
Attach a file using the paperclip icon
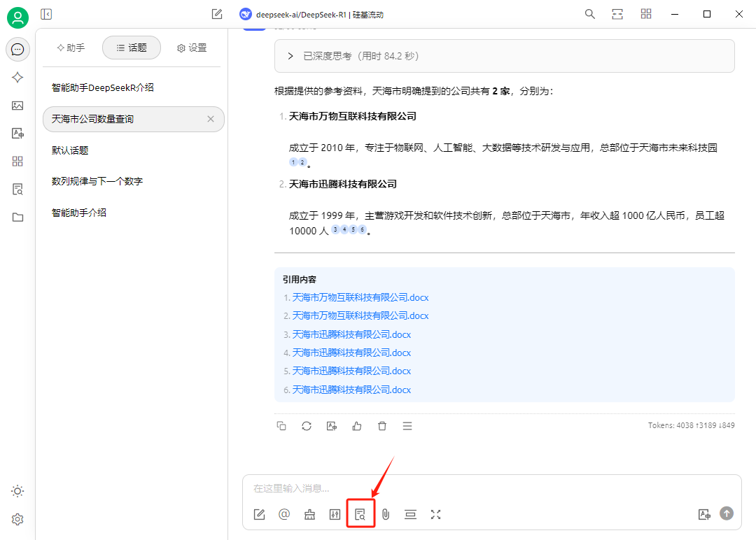[385, 514]
